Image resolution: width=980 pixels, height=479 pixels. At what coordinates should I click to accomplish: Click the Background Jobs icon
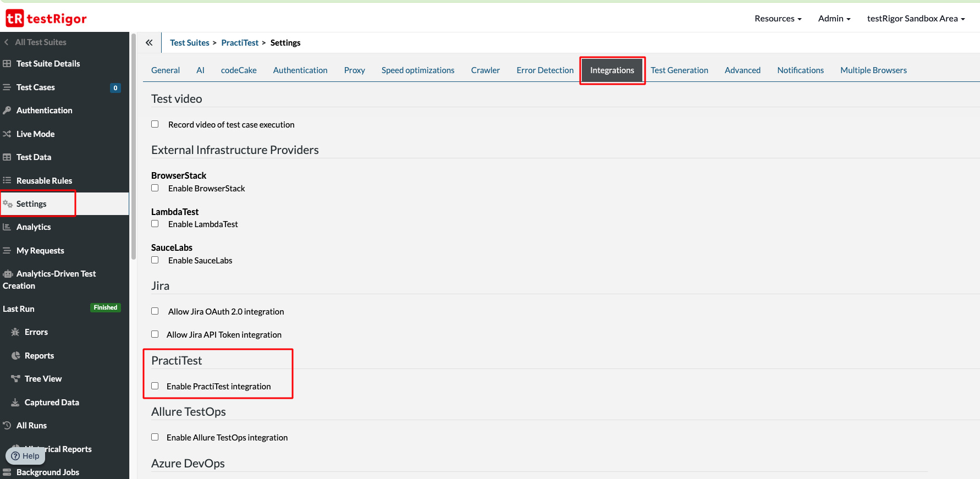(7, 472)
